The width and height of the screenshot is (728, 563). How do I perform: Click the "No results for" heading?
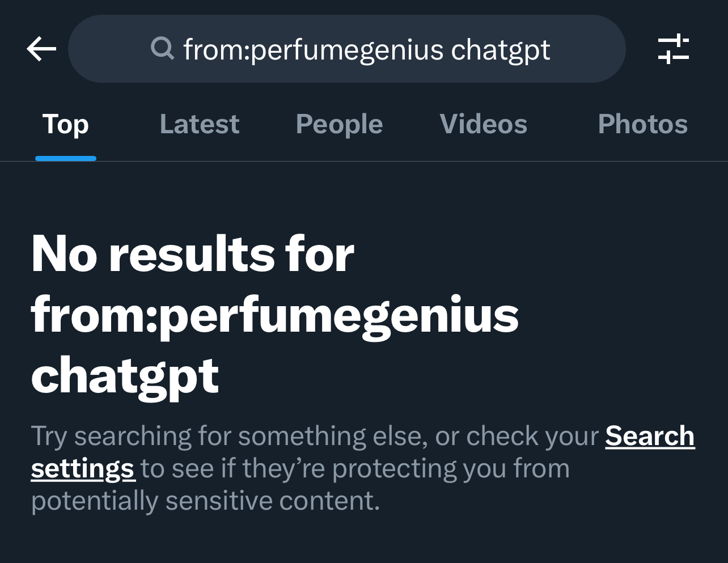coord(193,254)
